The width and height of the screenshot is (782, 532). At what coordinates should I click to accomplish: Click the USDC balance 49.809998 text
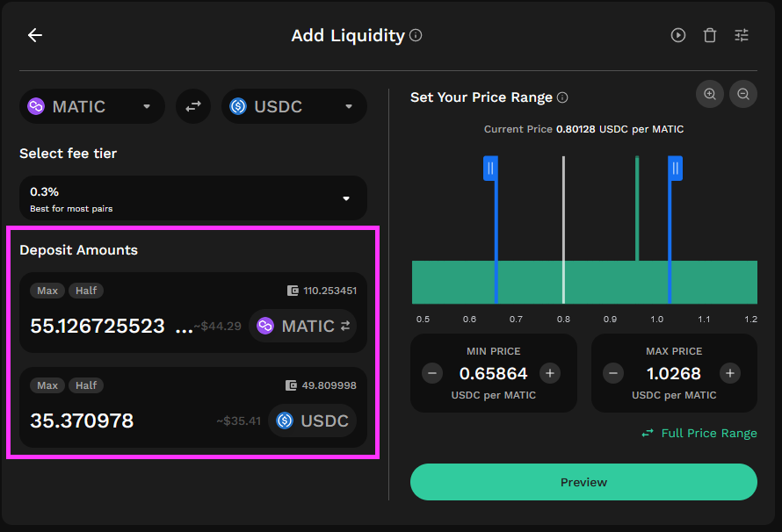[x=329, y=385]
